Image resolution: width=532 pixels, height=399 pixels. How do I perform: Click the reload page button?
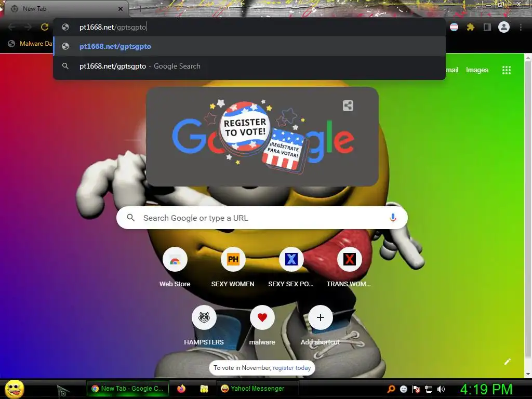45,27
